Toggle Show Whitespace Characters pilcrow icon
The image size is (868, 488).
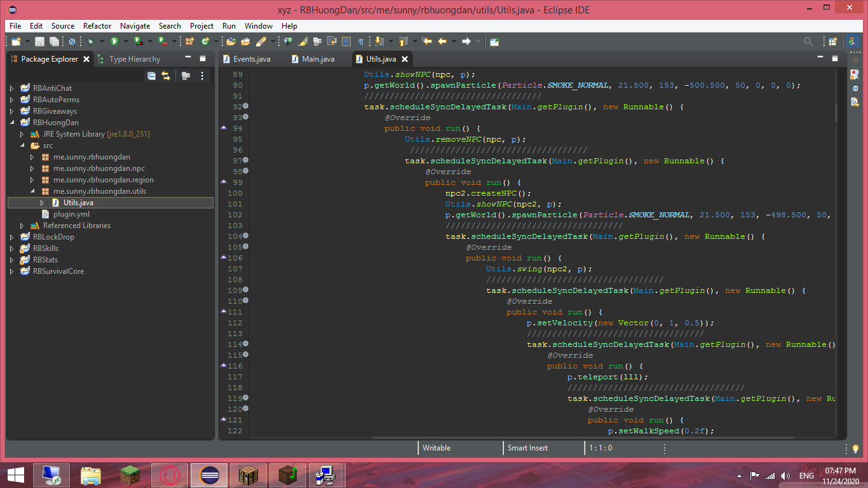(x=361, y=41)
